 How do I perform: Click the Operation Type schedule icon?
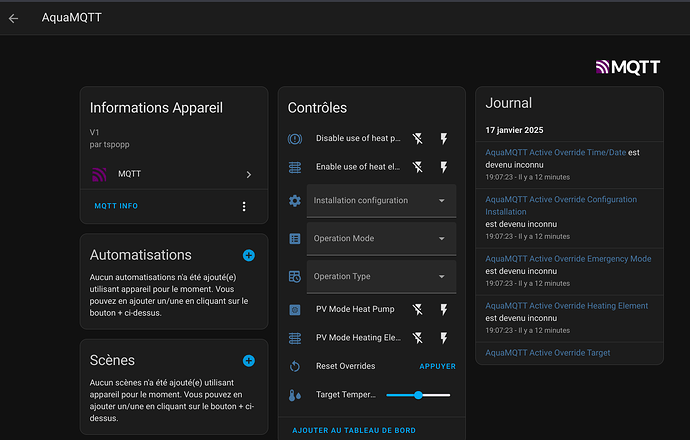point(295,276)
